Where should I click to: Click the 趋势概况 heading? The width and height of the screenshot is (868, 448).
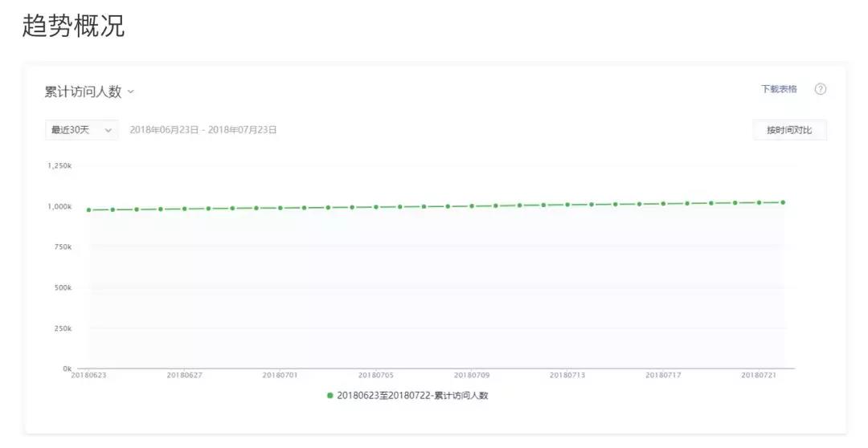(x=74, y=26)
